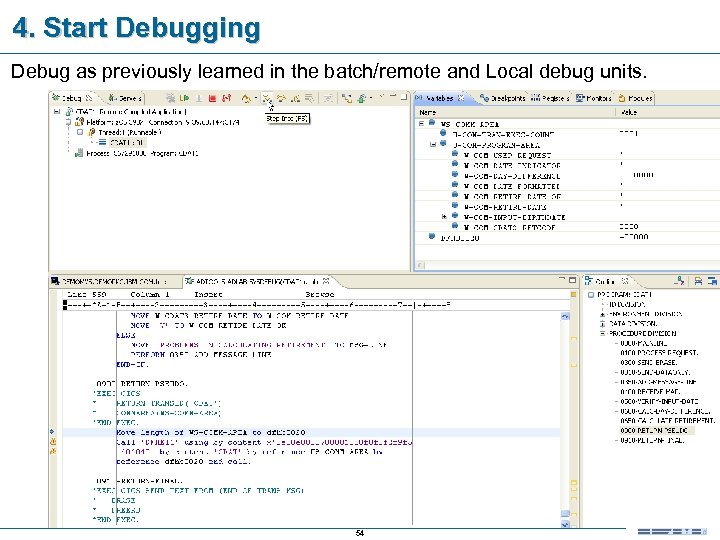Maximize the source editor pane
This screenshot has width=720, height=540.
click(572, 280)
